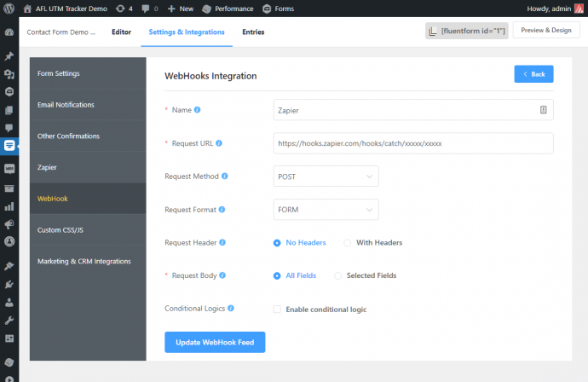Select the All Fields radio option
Screen dimensions: 588x382
[x=277, y=275]
